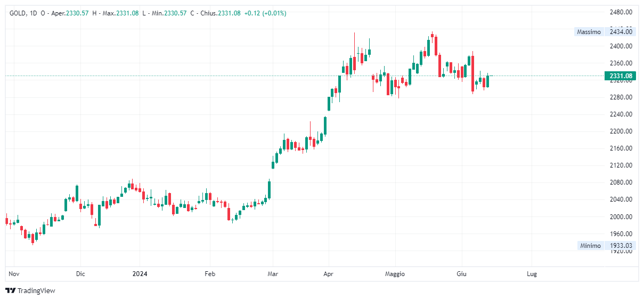The width and height of the screenshot is (644, 300).
Task: Click the Massimo label
Action: pos(589,32)
